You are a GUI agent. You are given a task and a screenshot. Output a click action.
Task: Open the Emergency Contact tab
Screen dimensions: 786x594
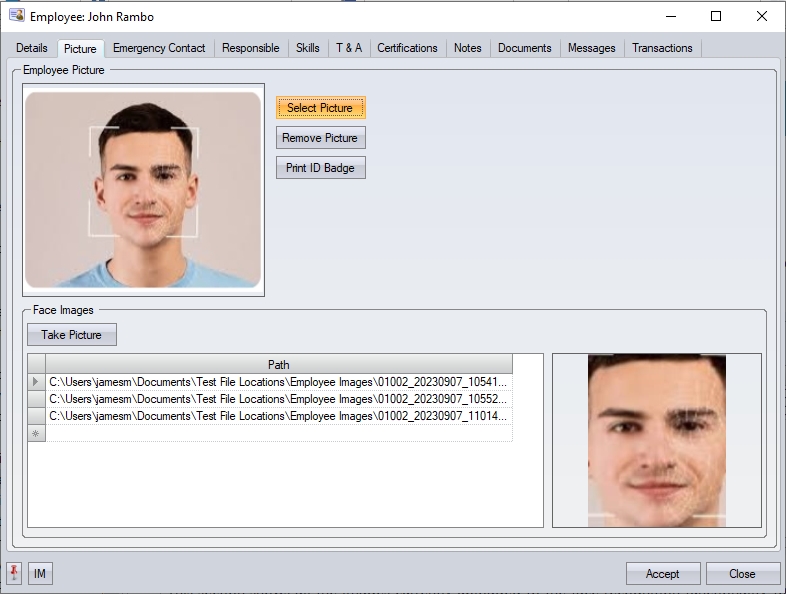[x=159, y=48]
